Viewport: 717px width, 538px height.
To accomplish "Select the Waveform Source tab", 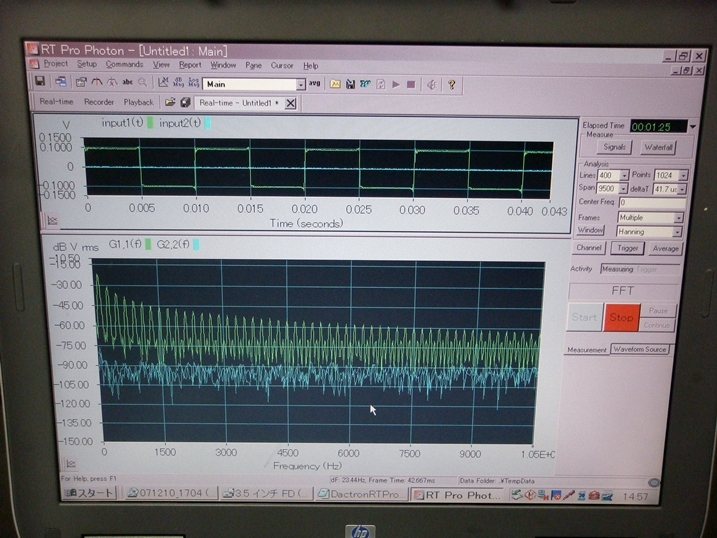I will tap(640, 349).
